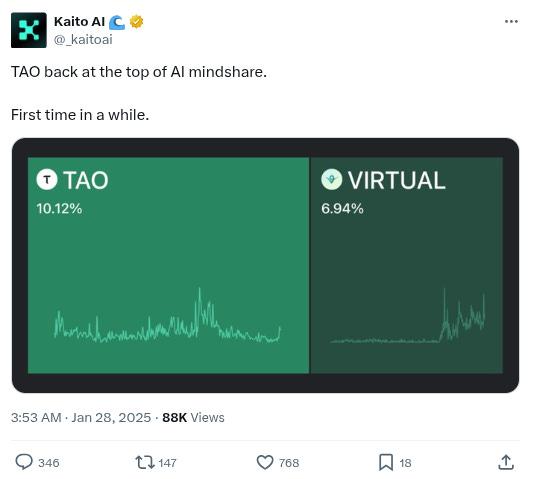Open the Kaito AI profile avatar

pyautogui.click(x=29, y=30)
